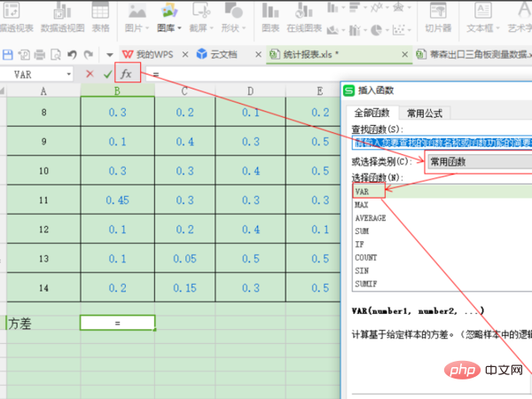Expand the 截屏 dropdown arrow
Image resolution: width=532 pixels, height=399 pixels.
pyautogui.click(x=212, y=28)
